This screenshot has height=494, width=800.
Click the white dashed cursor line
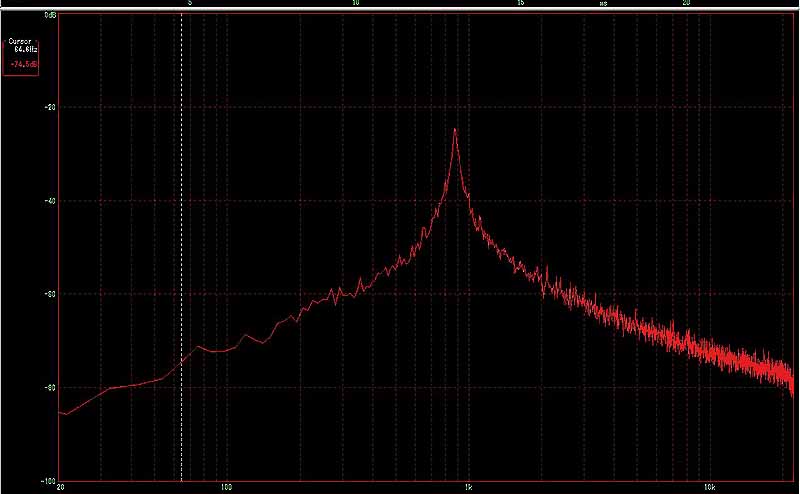[x=181, y=250]
